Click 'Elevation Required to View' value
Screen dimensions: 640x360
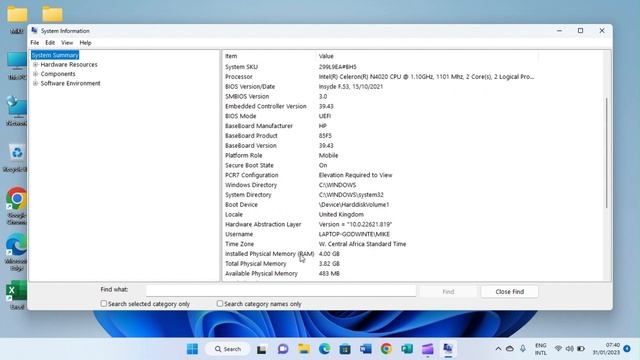[356, 175]
